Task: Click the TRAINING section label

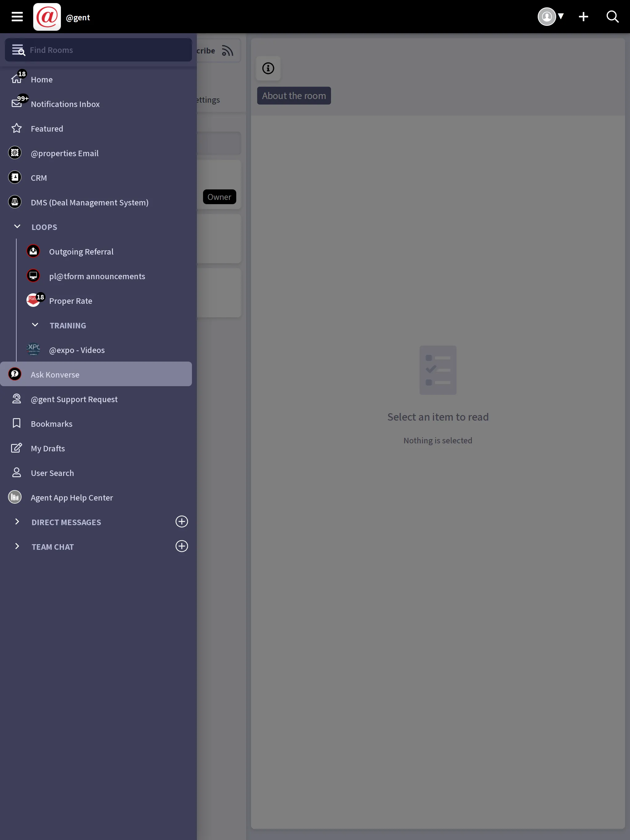Action: coord(68,325)
